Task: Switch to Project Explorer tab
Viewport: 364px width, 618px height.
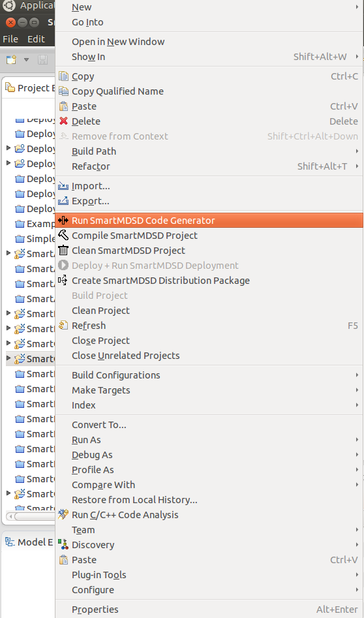Action: pos(29,88)
